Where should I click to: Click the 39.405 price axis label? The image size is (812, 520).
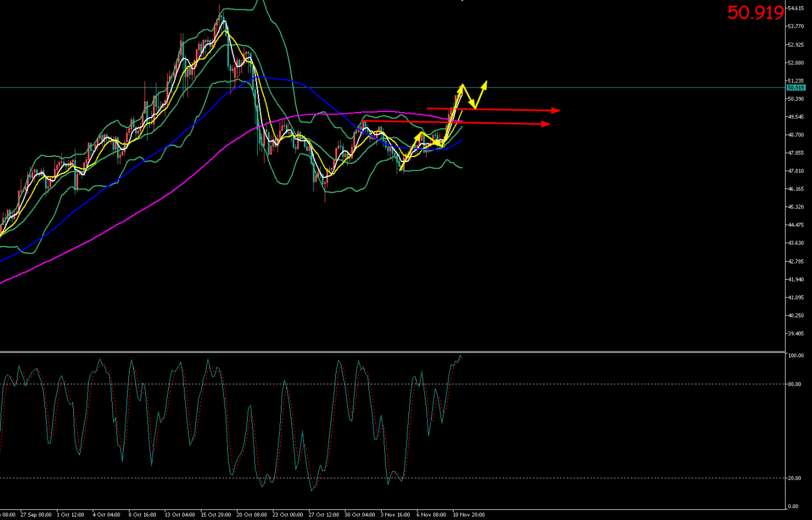coord(796,334)
